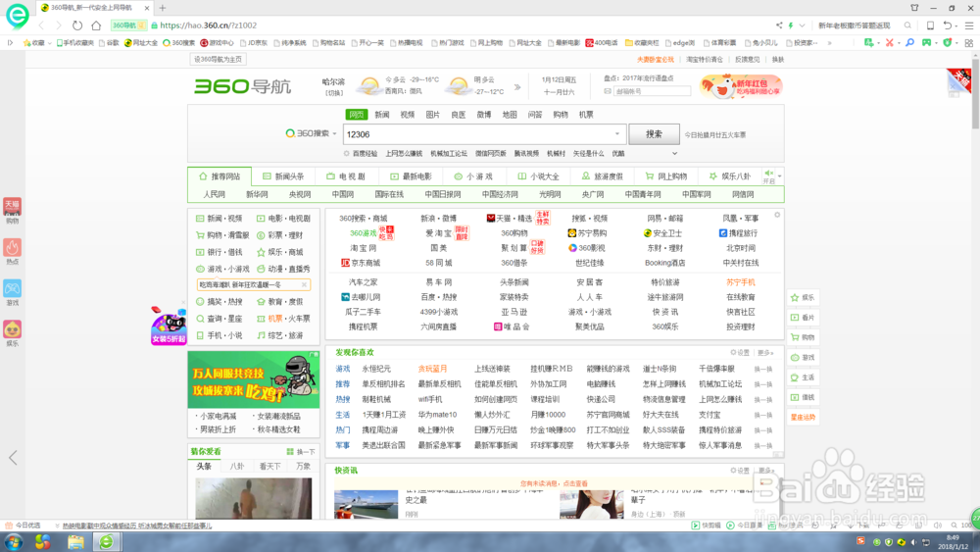Click the lightning speed-mode icon
This screenshot has width=980, height=552.
(x=791, y=25)
